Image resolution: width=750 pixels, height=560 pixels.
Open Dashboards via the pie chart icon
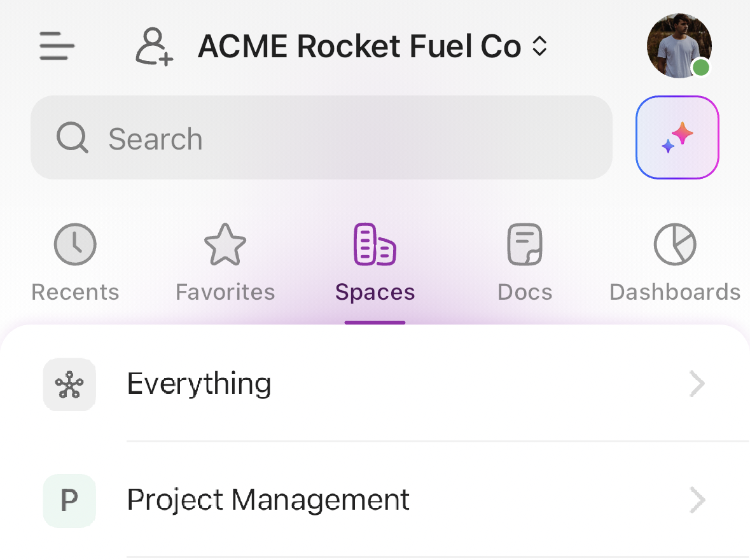(x=674, y=244)
